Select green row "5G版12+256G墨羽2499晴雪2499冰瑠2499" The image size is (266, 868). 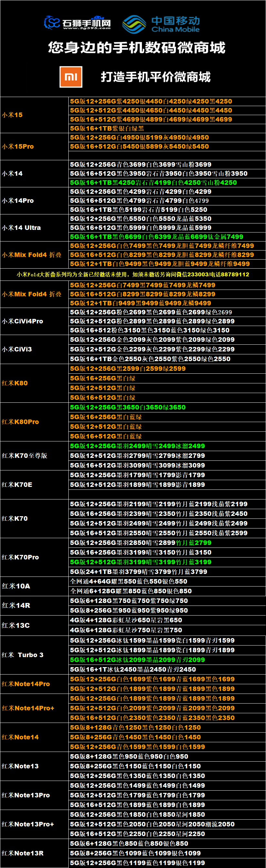pyautogui.click(x=167, y=446)
